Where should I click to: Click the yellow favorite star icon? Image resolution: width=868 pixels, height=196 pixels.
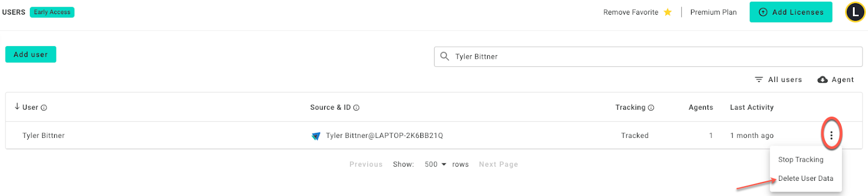coord(668,12)
